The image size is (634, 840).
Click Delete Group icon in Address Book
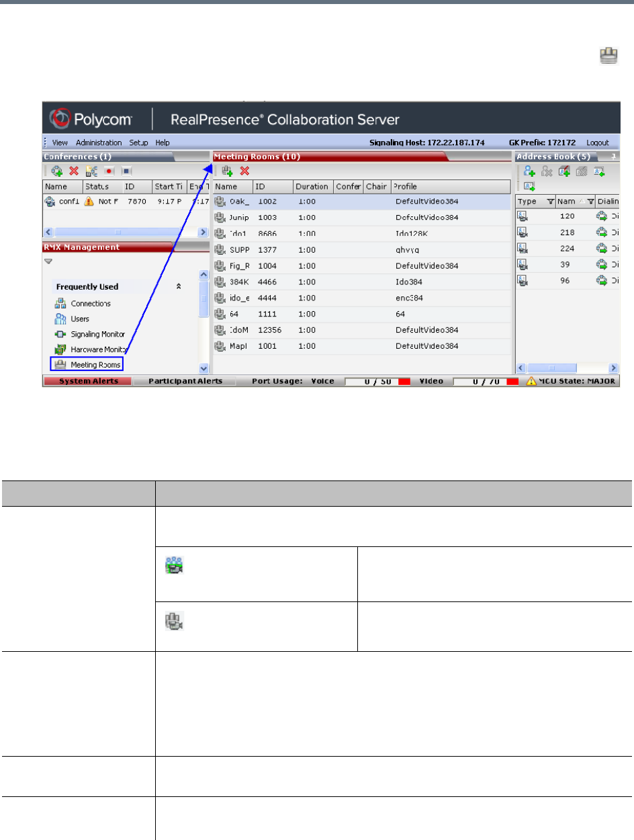pyautogui.click(x=582, y=171)
